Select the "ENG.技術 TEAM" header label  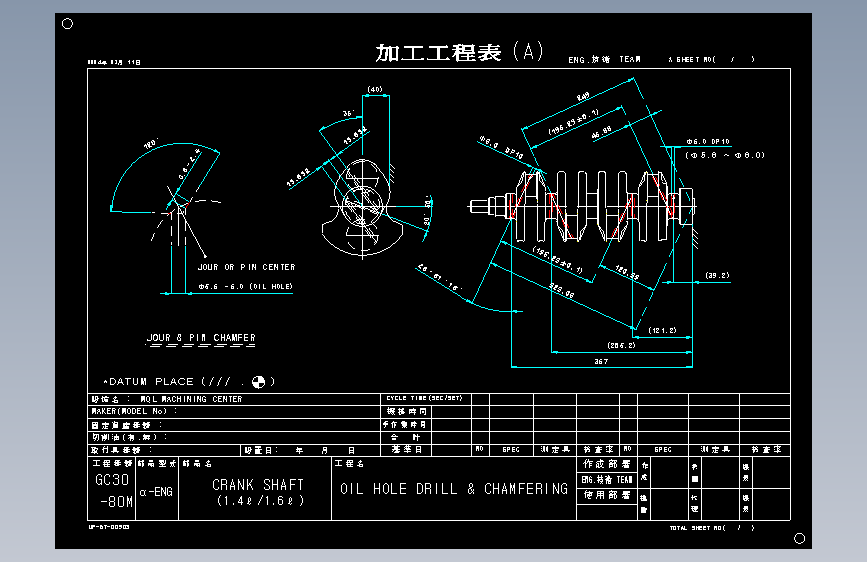click(x=604, y=59)
